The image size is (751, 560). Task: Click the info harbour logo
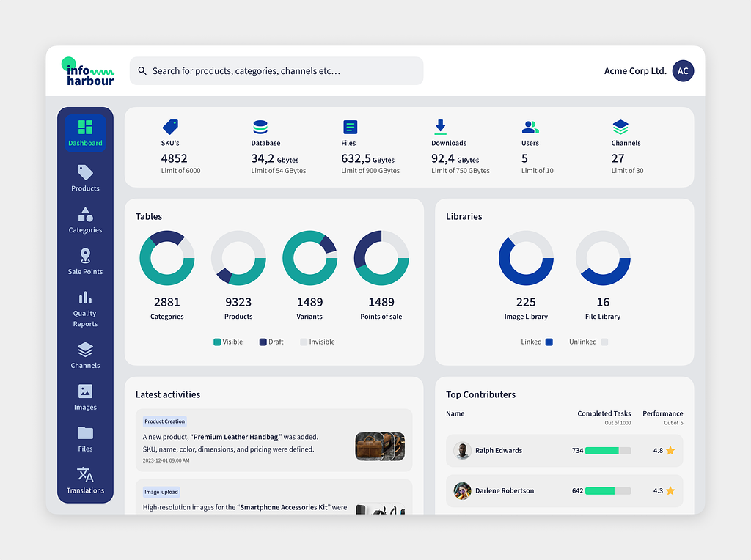(x=88, y=72)
